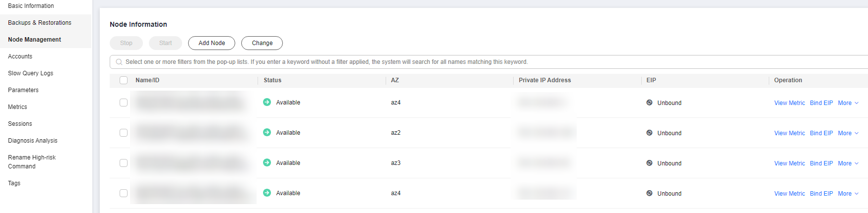Click View Metric for the first node
Viewport: 868px width, 213px height.
coord(790,103)
